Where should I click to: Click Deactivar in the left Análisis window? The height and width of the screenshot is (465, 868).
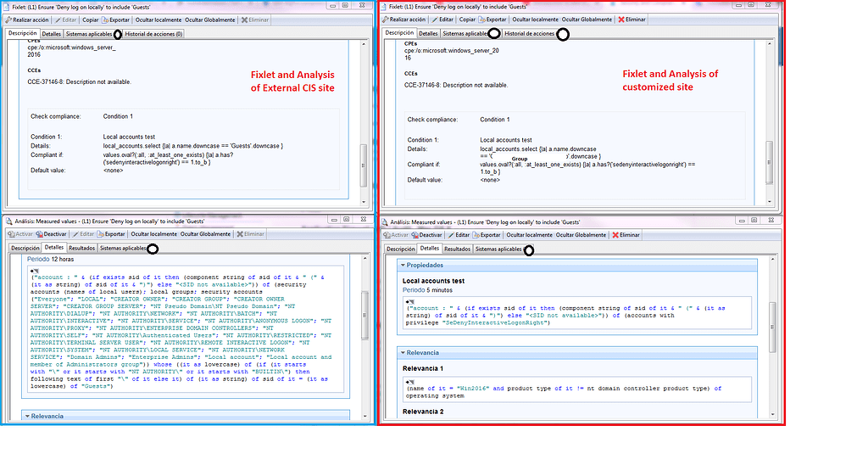52,234
